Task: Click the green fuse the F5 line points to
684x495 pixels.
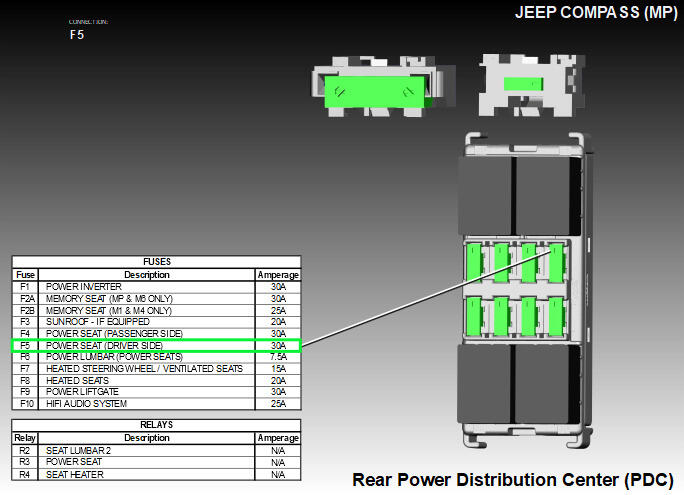Action: pyautogui.click(x=556, y=263)
